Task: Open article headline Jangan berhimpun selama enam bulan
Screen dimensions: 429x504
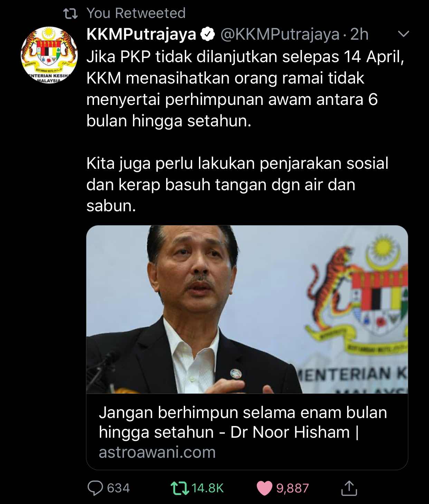Action: (243, 422)
